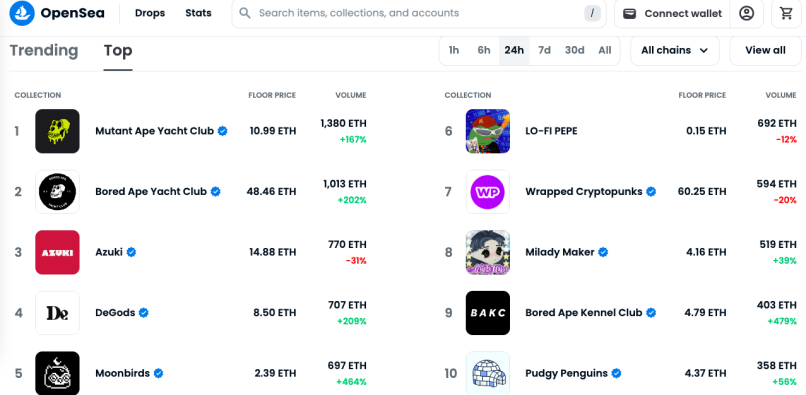Open the shopping cart

click(x=786, y=13)
